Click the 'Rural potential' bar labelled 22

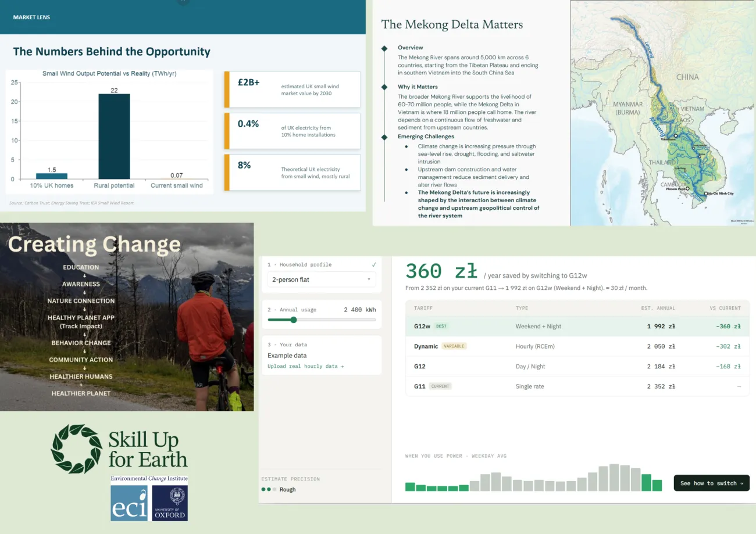[114, 136]
